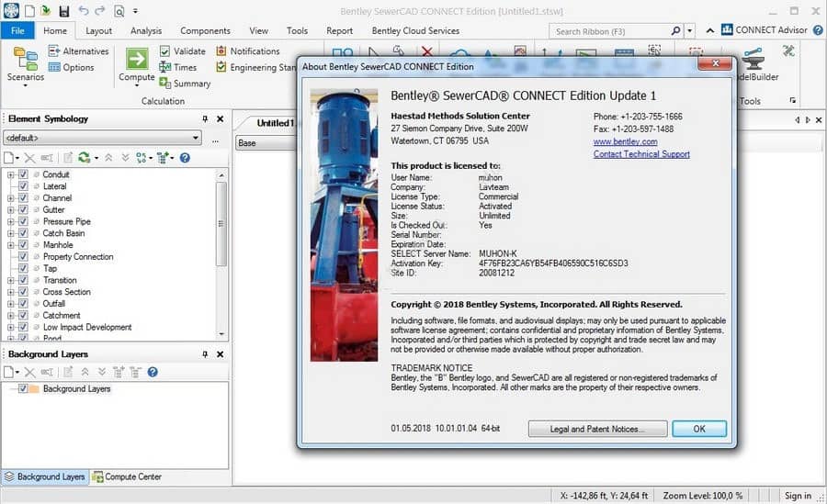The image size is (827, 504).
Task: Uncheck the Conduit symbology checkbox
Action: [x=23, y=174]
